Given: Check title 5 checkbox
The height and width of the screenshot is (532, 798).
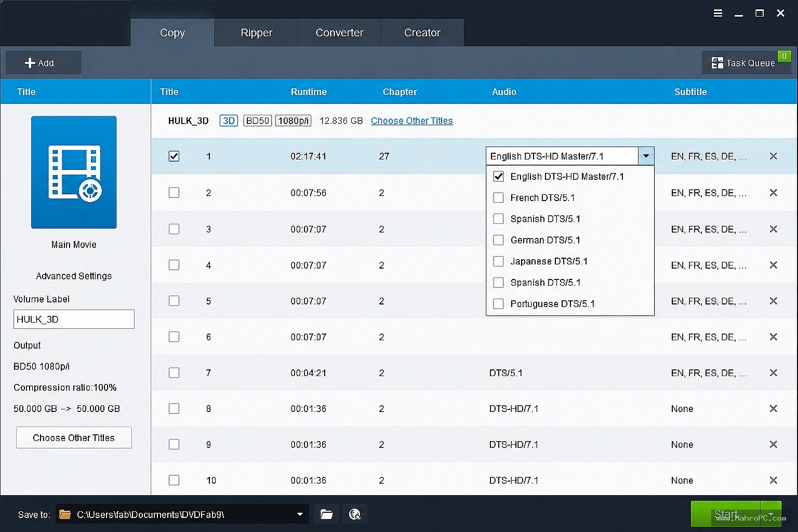Looking at the screenshot, I should point(174,301).
